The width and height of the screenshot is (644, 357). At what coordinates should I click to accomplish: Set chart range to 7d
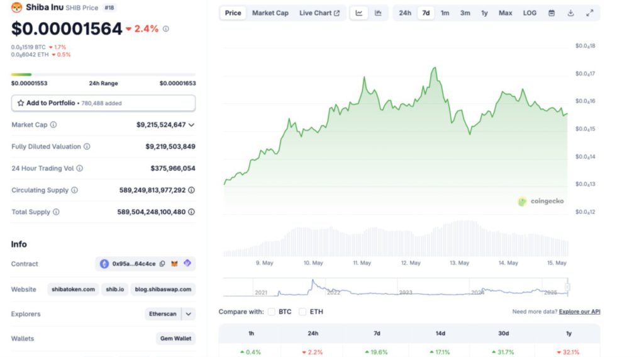tap(426, 13)
